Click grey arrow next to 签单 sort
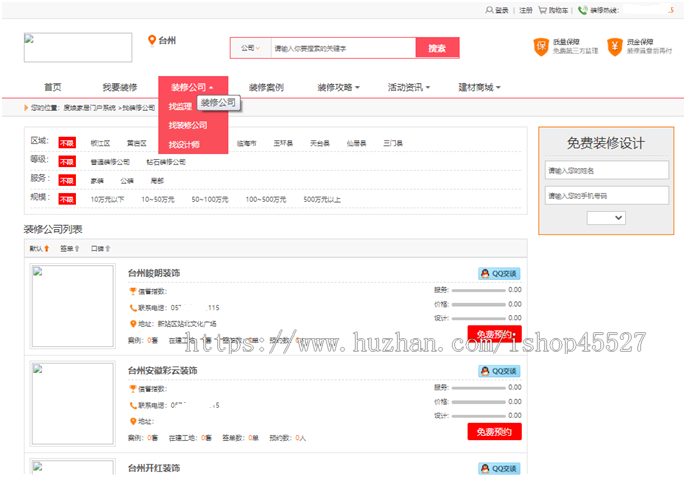Viewport: 686px width, 477px height. point(77,249)
